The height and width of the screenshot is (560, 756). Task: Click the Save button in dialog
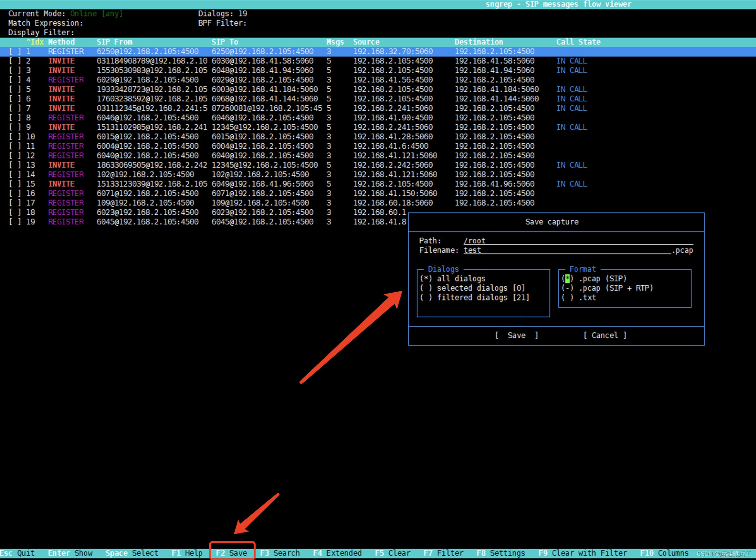(516, 335)
